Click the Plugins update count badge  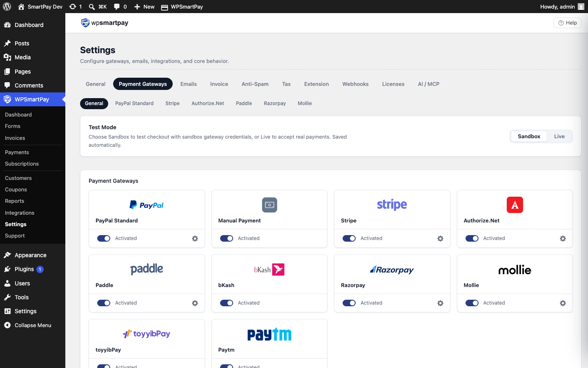click(40, 269)
